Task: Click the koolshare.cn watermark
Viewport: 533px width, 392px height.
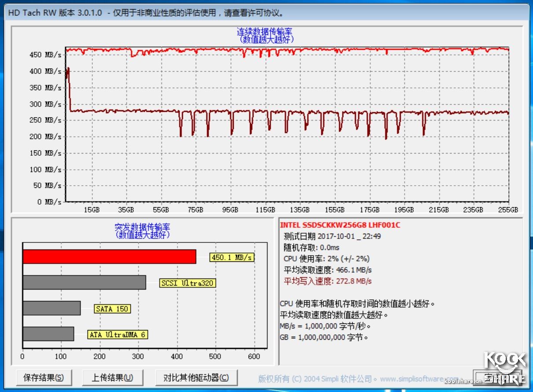Action: coord(463,381)
